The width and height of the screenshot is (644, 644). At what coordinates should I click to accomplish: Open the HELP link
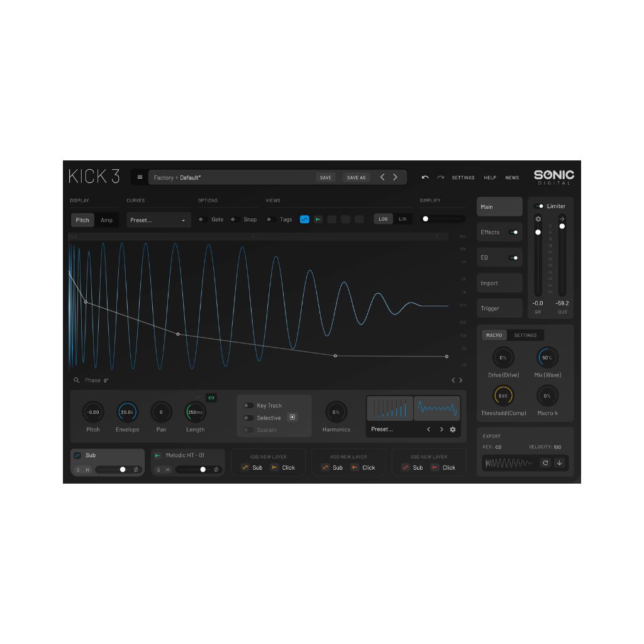(490, 177)
